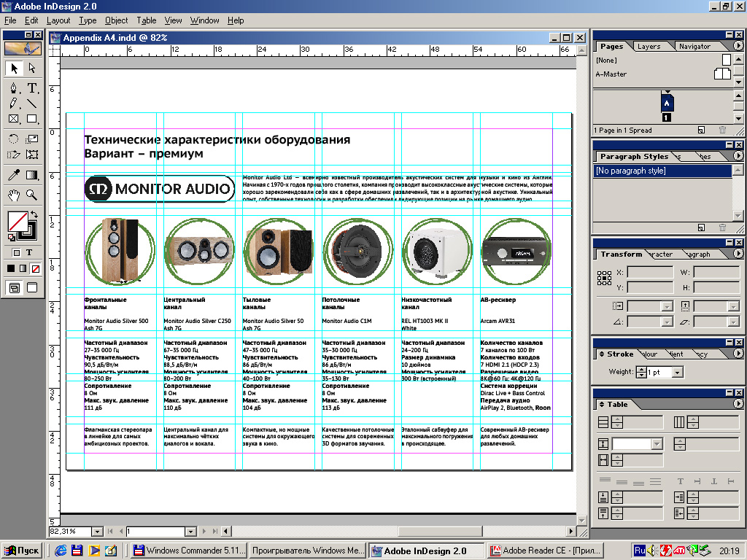Click the Pages panel trash icon
Image resolution: width=747 pixels, height=560 pixels.
coord(722,130)
